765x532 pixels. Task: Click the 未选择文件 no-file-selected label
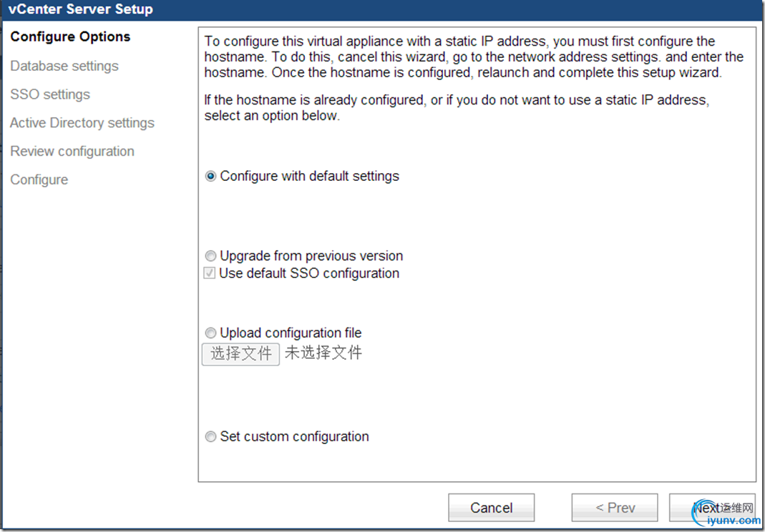pos(323,353)
